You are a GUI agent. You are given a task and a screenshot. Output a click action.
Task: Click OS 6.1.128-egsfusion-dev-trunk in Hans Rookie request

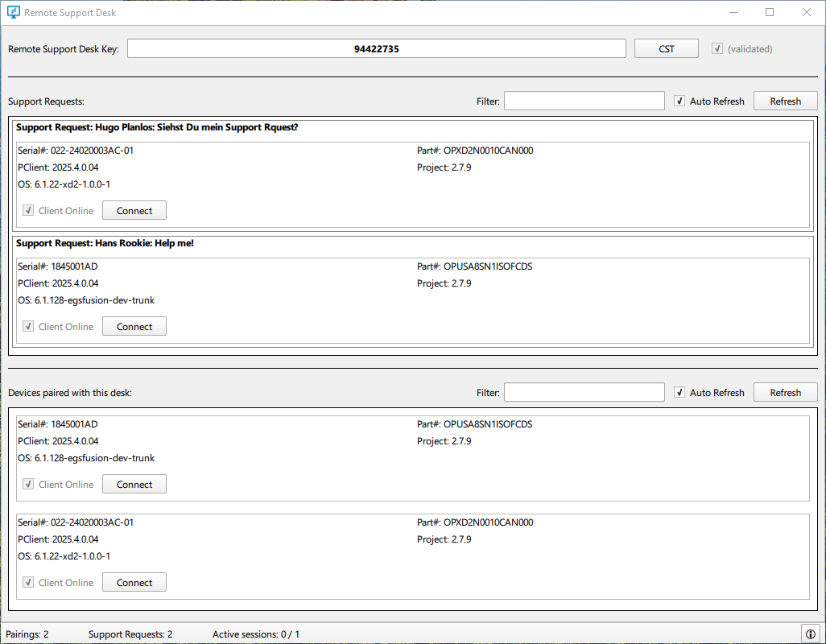86,299
